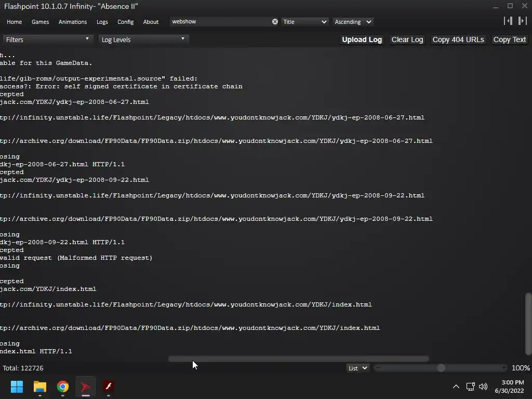532x399 pixels.
Task: Open the clock and date panel
Action: [509, 387]
